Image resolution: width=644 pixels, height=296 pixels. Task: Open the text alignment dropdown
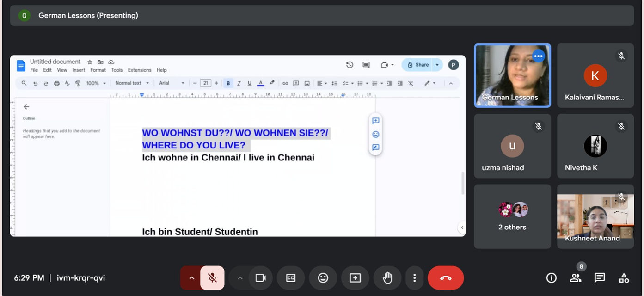(322, 83)
